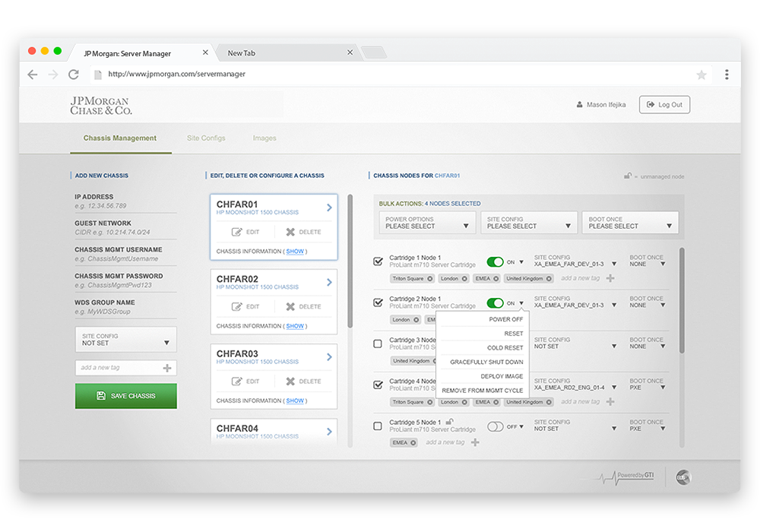Screen dimensions: 760x532
Task: Click the plus icon beside the chassis tag field
Action: [x=167, y=369]
